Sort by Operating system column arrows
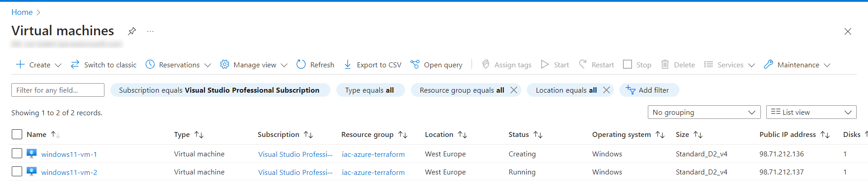The width and height of the screenshot is (868, 193). (x=660, y=135)
